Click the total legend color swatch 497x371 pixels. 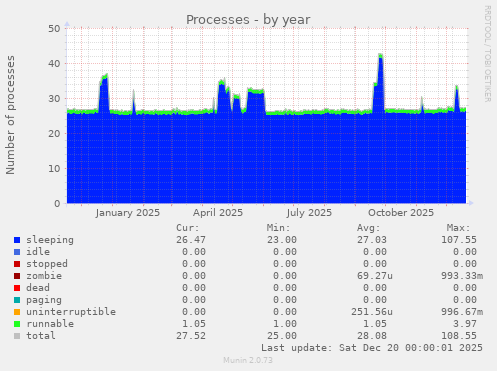[17, 336]
